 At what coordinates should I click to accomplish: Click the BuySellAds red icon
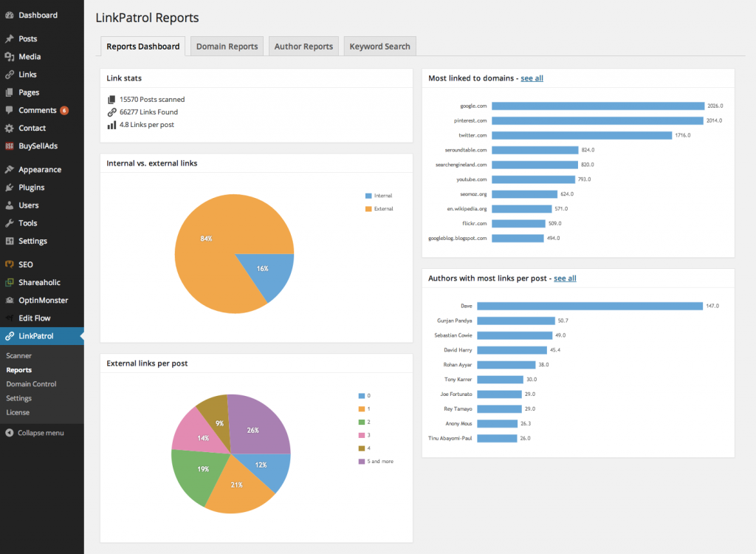(x=9, y=146)
